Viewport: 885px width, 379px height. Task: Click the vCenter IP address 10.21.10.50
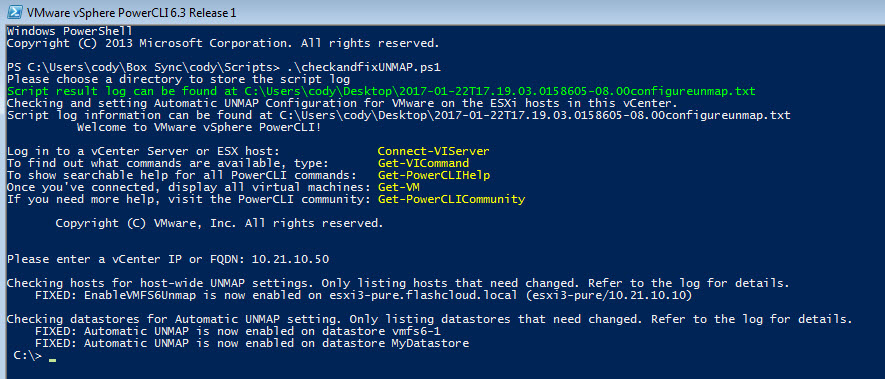point(290,259)
